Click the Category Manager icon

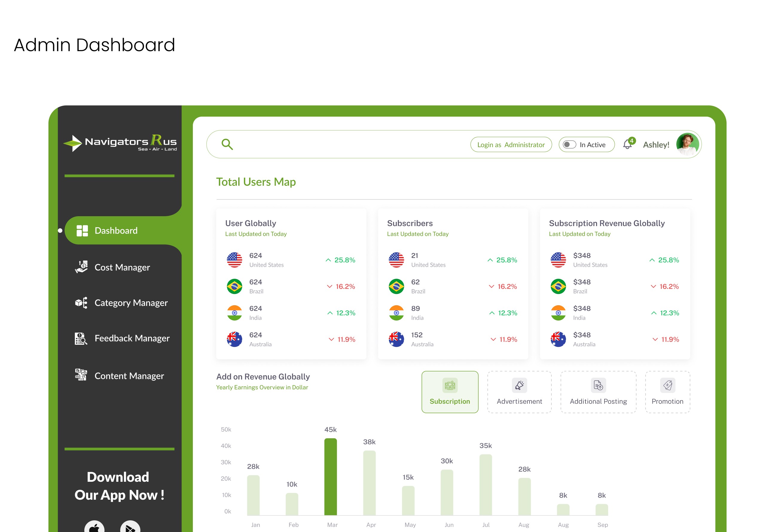81,303
